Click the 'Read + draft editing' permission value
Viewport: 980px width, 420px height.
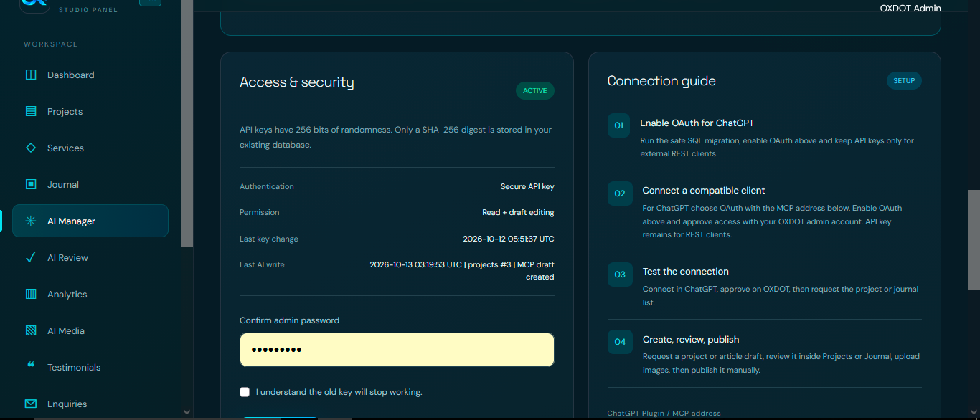pyautogui.click(x=518, y=212)
